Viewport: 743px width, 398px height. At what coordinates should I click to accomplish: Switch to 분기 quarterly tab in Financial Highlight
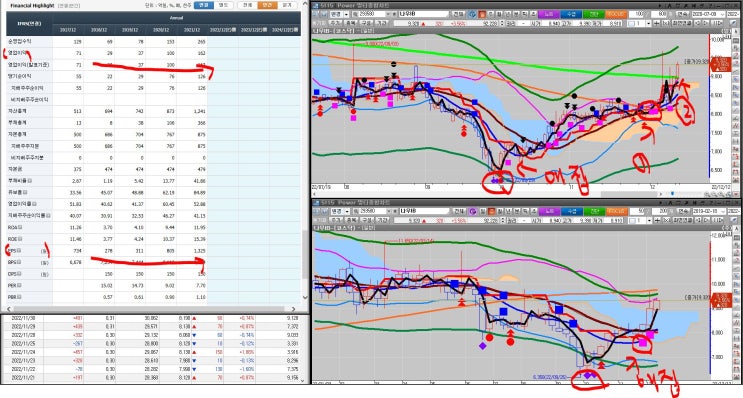click(287, 5)
